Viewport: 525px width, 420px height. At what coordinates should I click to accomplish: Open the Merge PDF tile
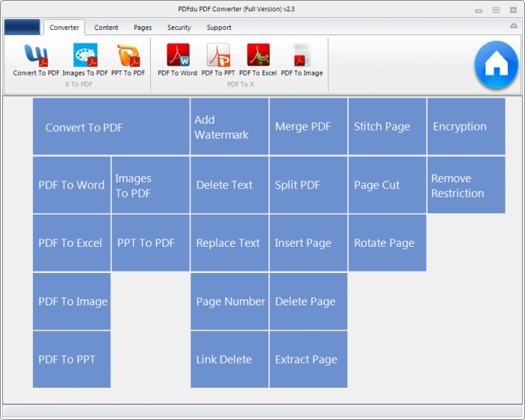click(307, 127)
